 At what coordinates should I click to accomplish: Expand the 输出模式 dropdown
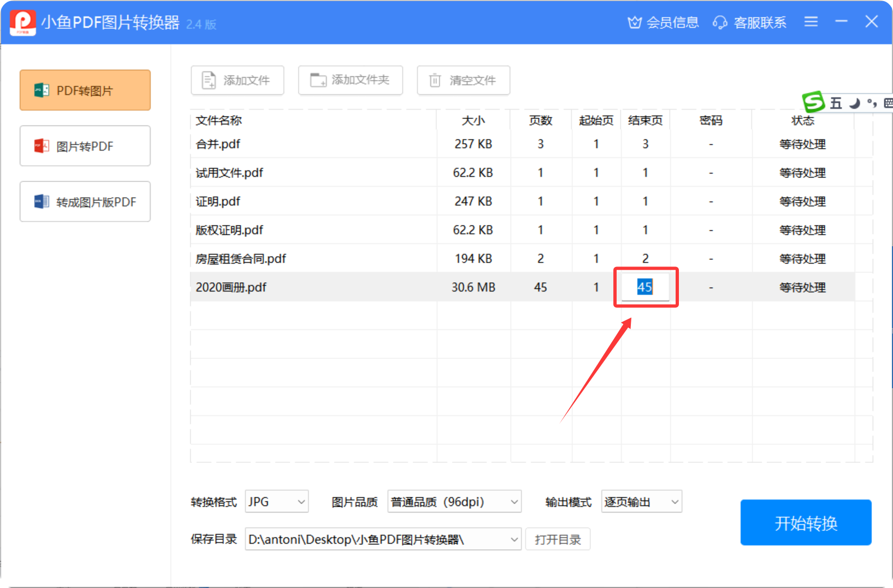tap(641, 501)
